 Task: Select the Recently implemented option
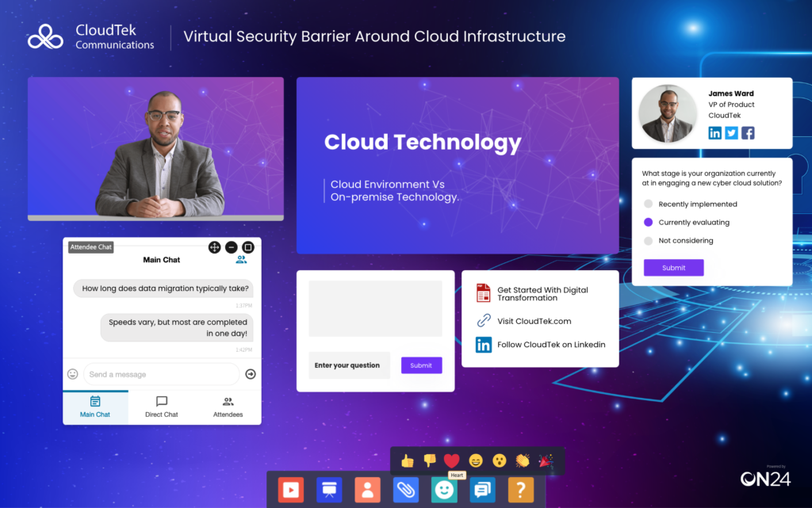[x=649, y=204]
